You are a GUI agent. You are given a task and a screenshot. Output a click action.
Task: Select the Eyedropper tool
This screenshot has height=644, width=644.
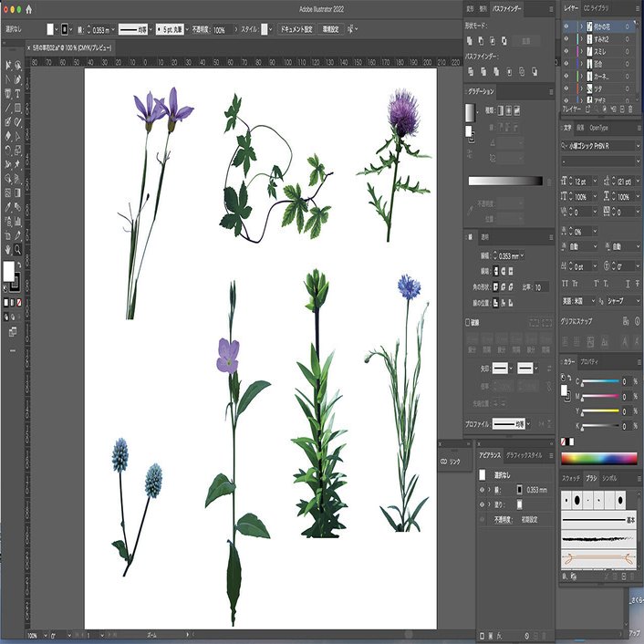(8, 207)
